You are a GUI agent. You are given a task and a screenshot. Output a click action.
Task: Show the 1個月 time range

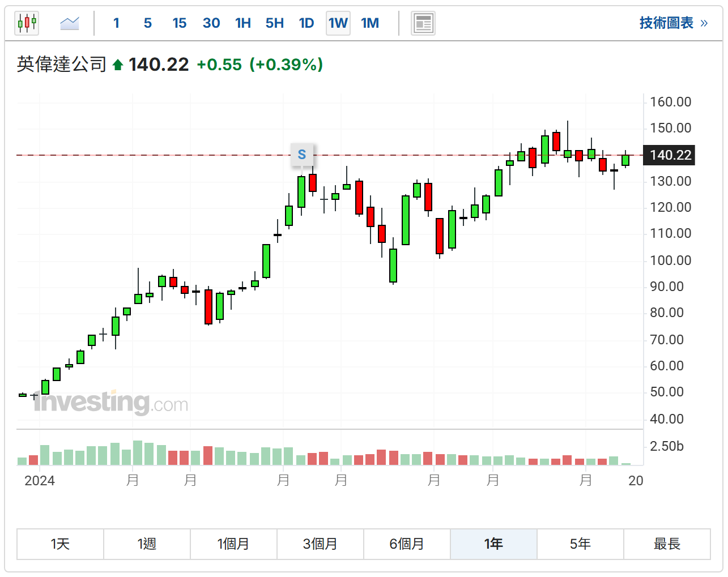click(233, 544)
